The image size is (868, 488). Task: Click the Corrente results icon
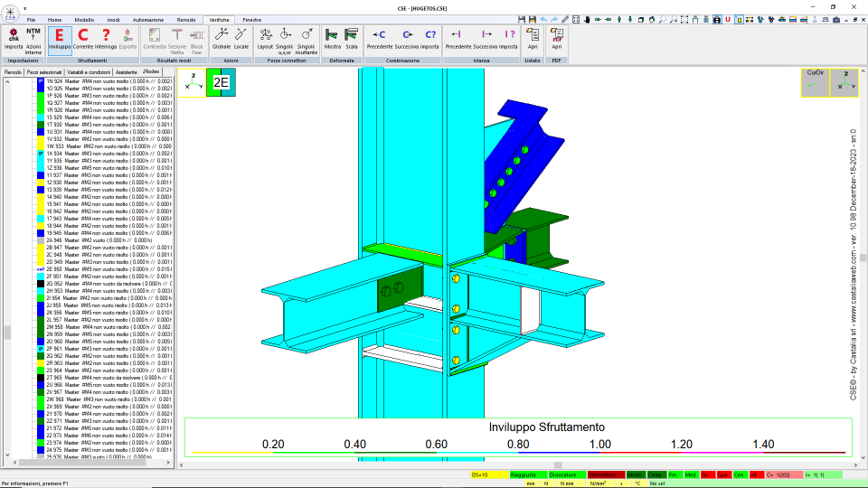83,40
